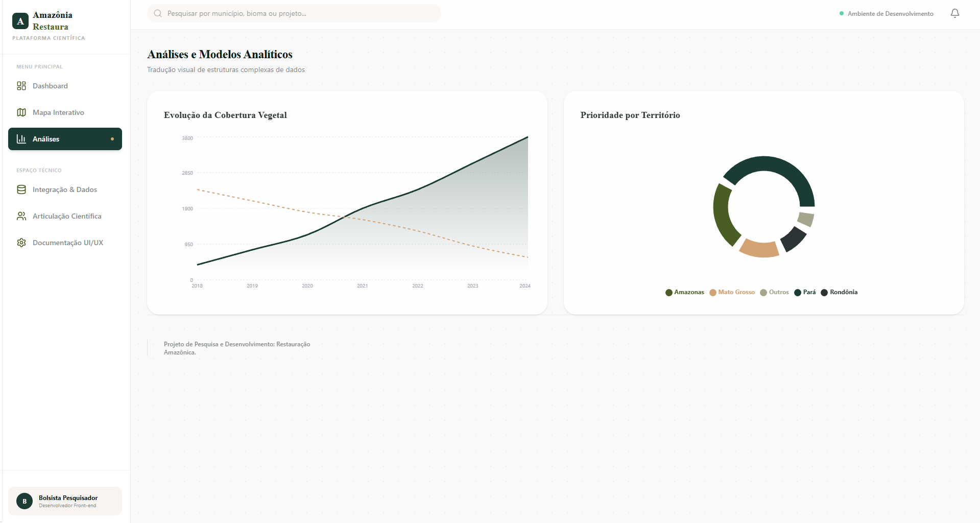Open the Mapa Interativo menu item
This screenshot has height=523, width=980.
[58, 112]
